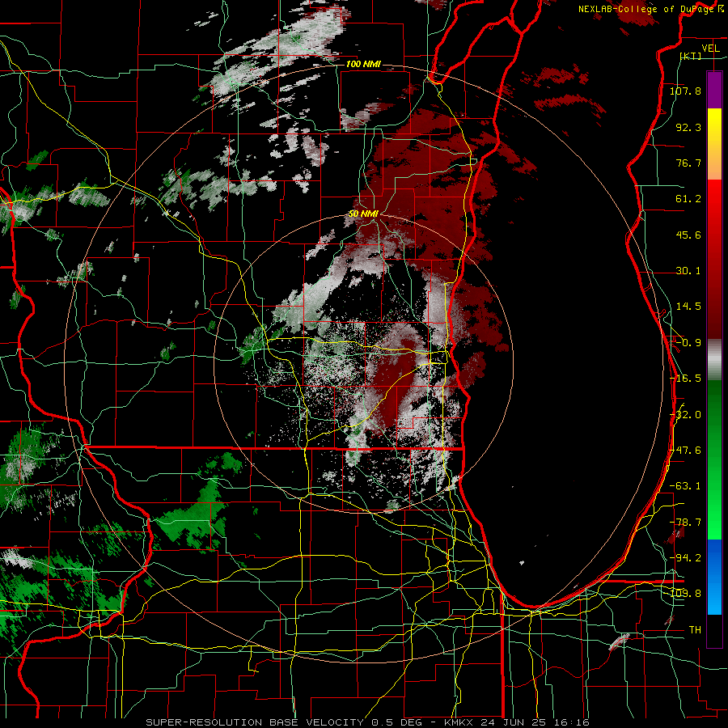
Task: Select the -78.7 legend value
Action: click(x=685, y=523)
